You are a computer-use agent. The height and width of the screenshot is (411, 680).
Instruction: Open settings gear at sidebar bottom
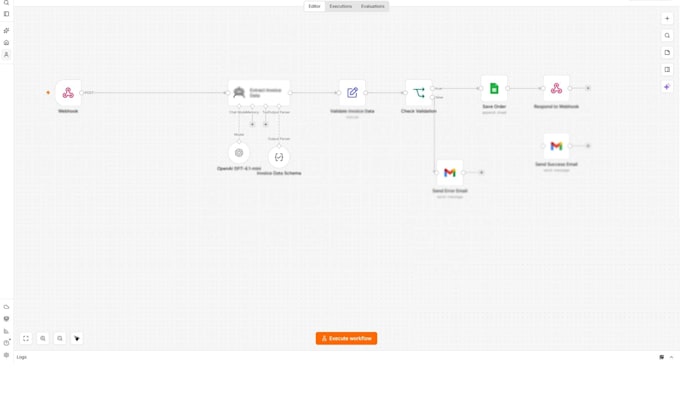pyautogui.click(x=7, y=355)
